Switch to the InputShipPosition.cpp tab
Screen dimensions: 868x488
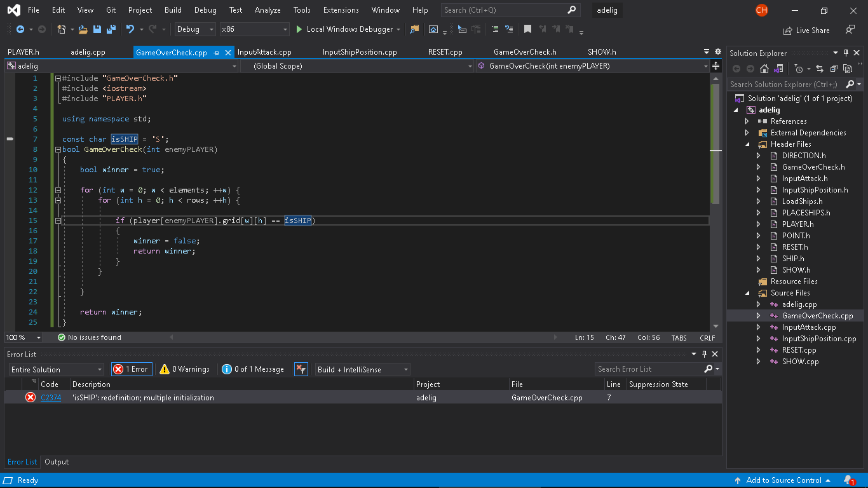[x=360, y=52]
